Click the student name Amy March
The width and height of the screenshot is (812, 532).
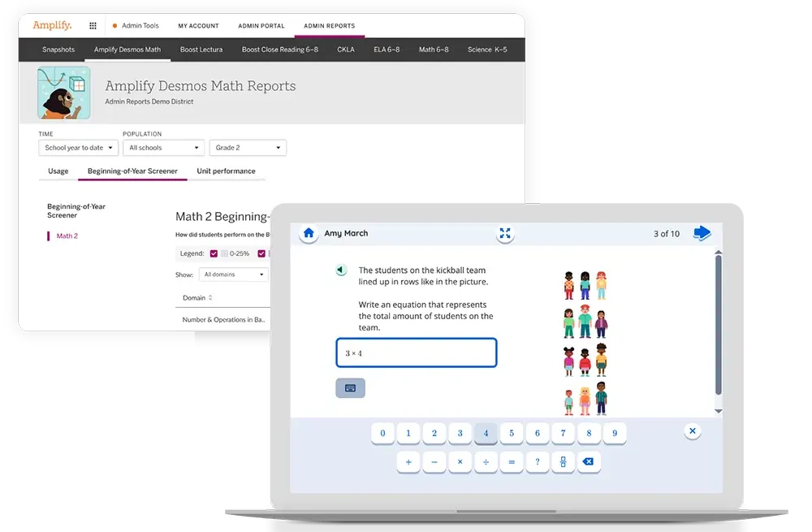click(346, 233)
